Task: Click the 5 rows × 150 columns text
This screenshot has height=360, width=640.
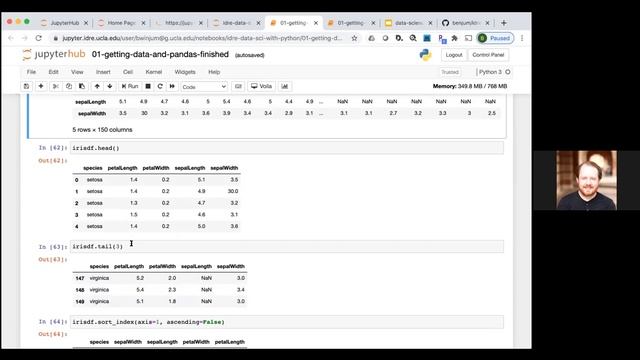Action: point(102,129)
